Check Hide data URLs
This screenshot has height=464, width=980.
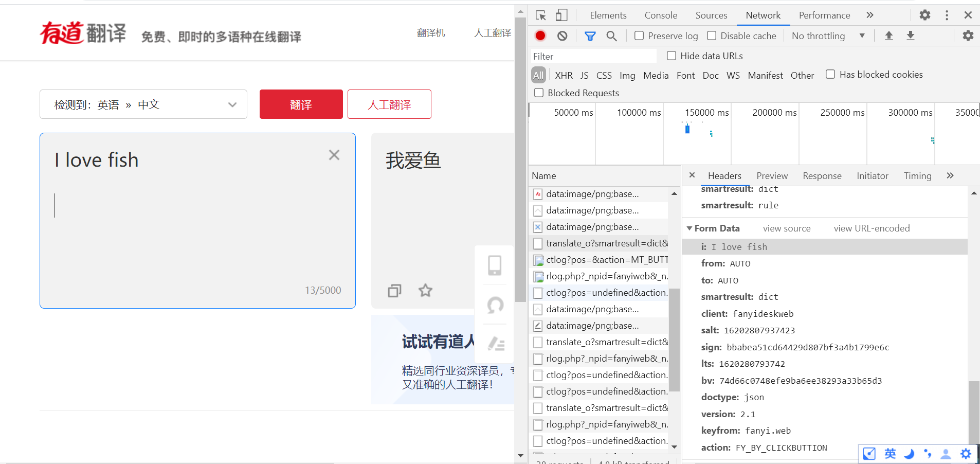coord(672,56)
